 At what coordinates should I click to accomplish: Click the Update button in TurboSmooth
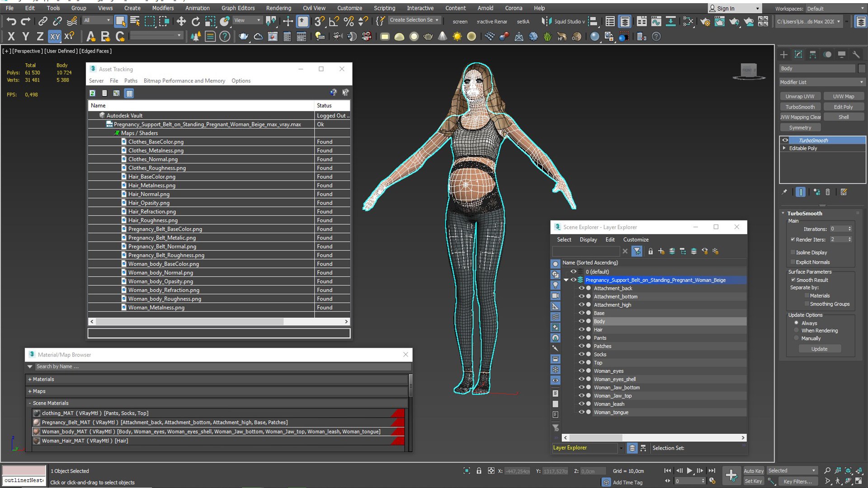click(819, 349)
